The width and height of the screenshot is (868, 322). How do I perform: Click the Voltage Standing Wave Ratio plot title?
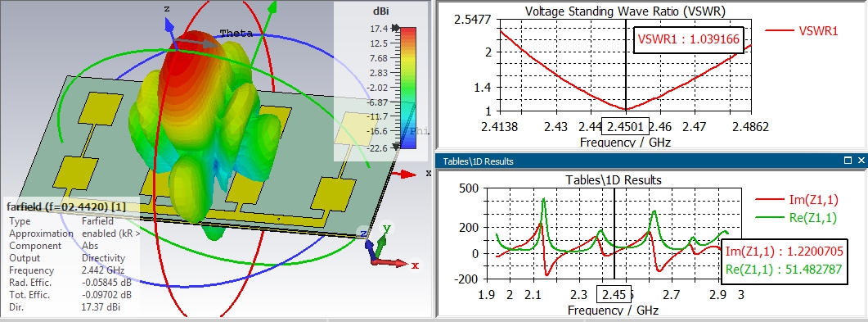625,11
